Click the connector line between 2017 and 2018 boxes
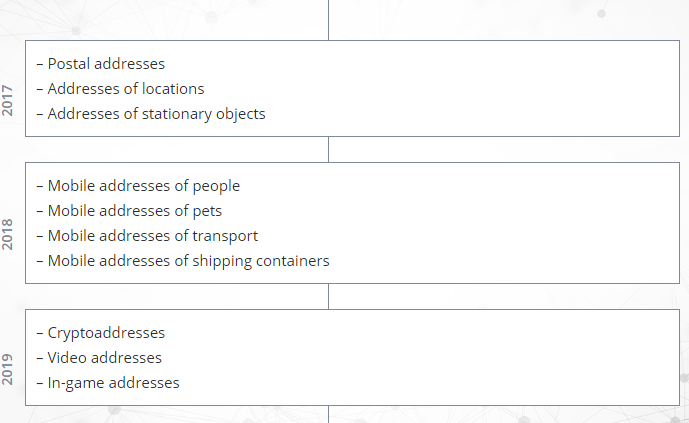Screen dimensions: 689x423 328,149
